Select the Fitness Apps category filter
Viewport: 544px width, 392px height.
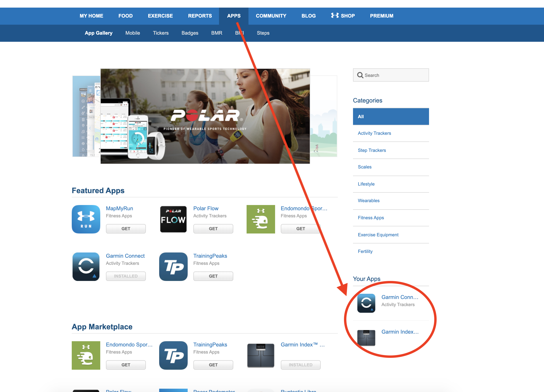point(371,217)
